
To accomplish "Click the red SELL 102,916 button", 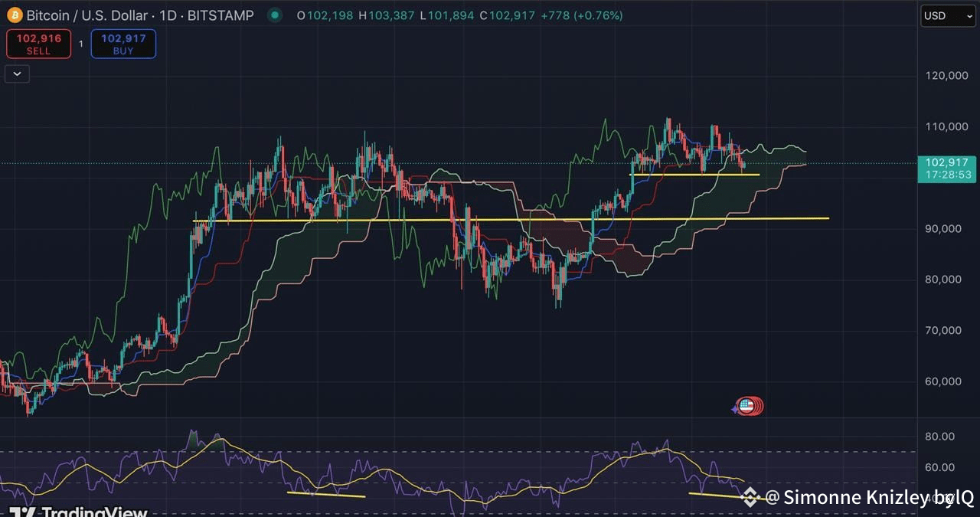I will 38,44.
